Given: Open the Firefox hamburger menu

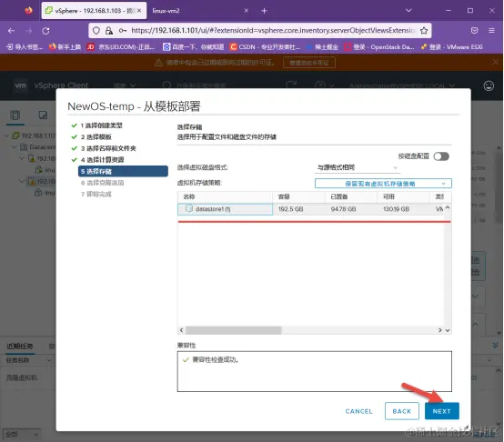Looking at the screenshot, I should pyautogui.click(x=491, y=31).
